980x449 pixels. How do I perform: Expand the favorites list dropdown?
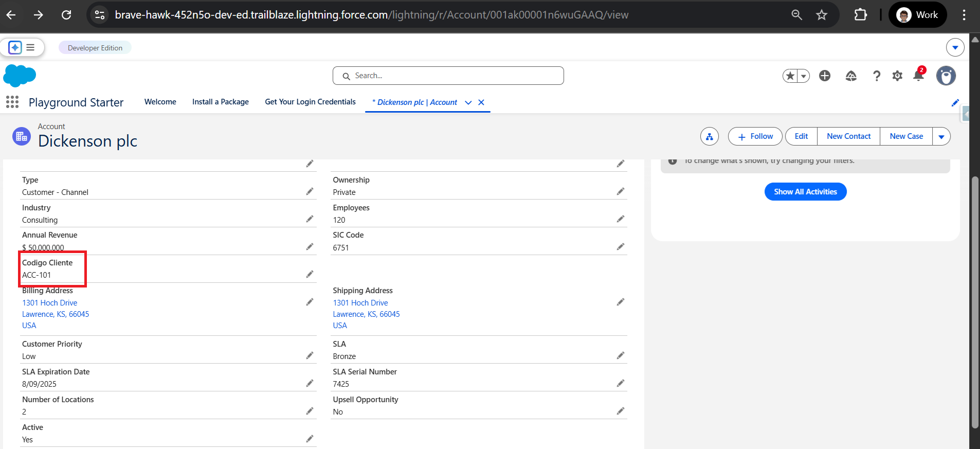803,76
